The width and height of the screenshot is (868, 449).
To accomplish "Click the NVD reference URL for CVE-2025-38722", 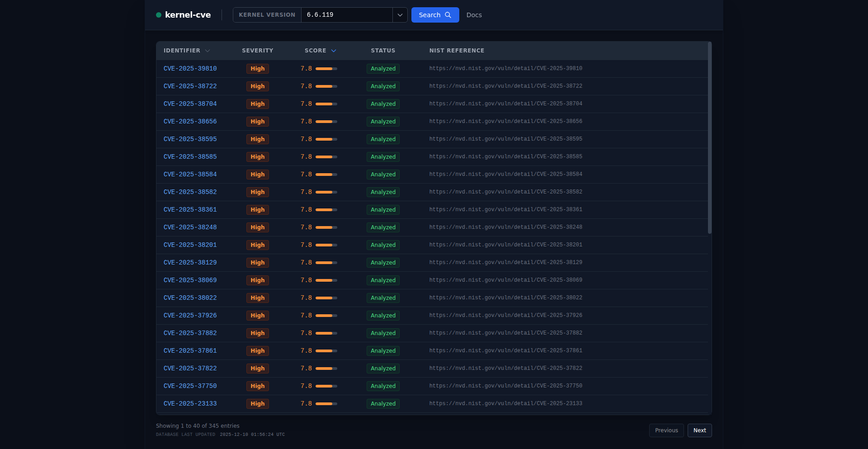I will 505,86.
